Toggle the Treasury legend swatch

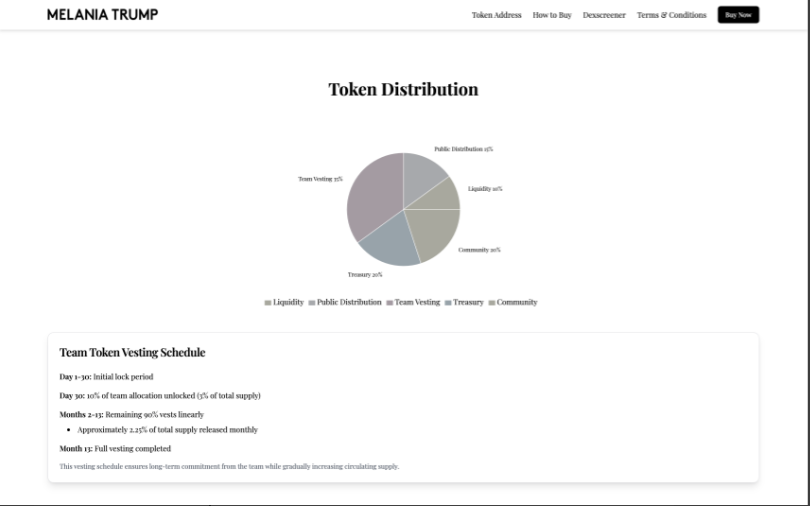tap(448, 303)
